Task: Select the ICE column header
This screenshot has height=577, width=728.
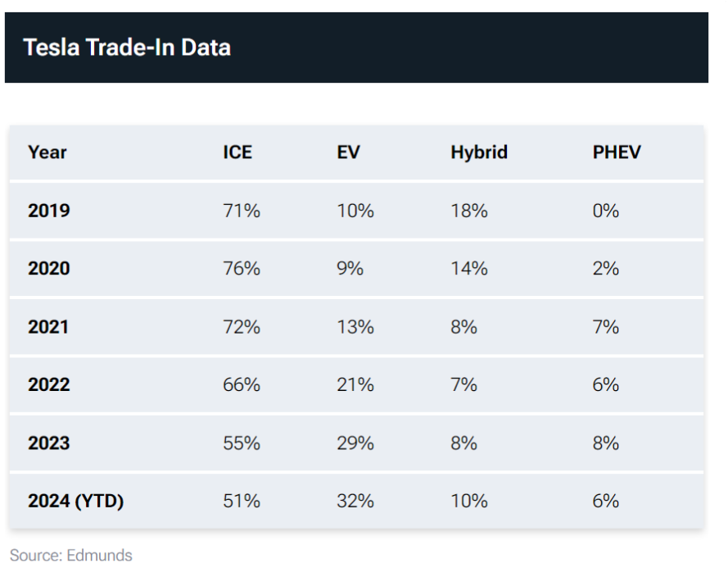Action: 237,152
